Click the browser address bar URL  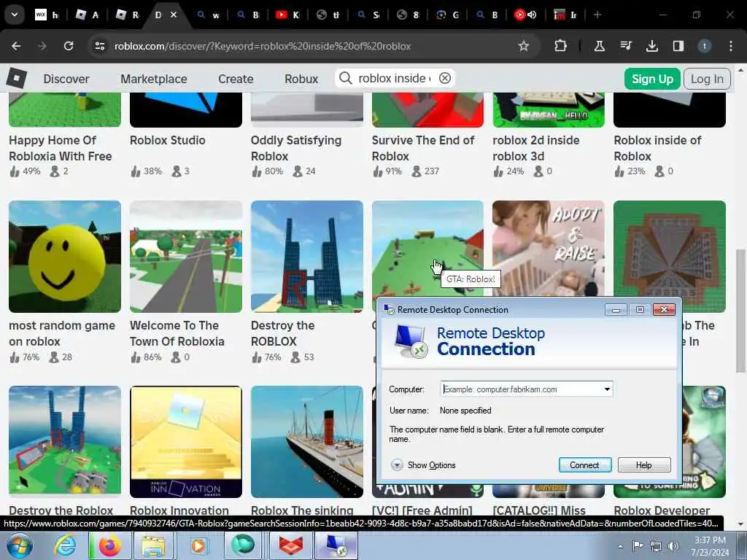coord(263,46)
